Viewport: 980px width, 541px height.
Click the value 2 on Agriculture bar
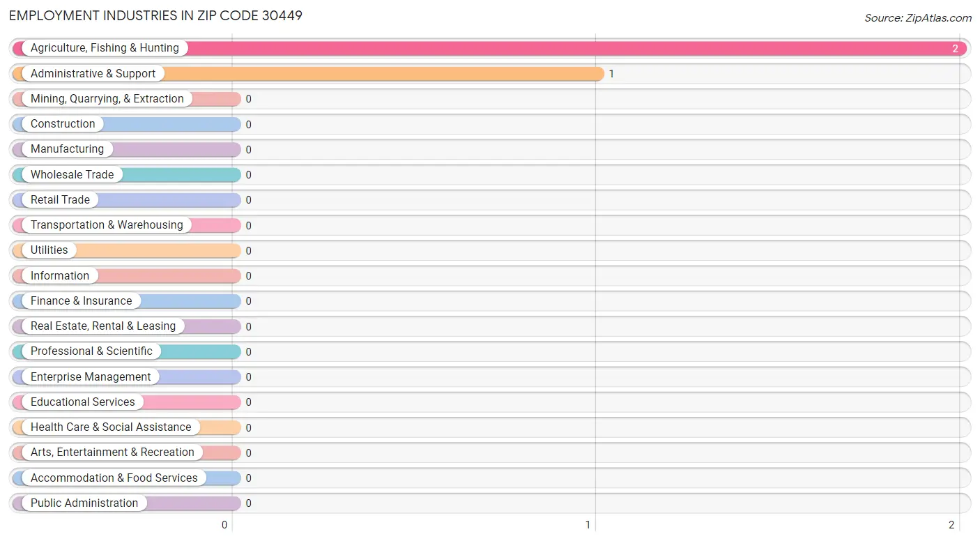[956, 49]
